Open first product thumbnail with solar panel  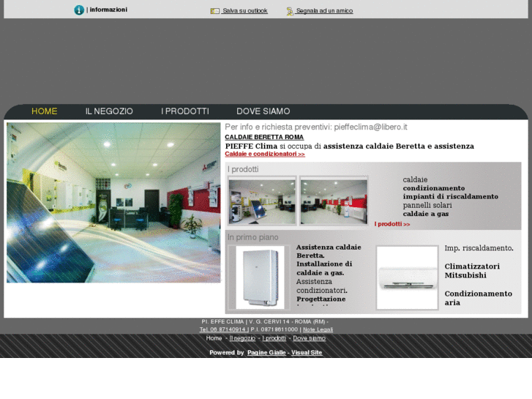pos(262,202)
